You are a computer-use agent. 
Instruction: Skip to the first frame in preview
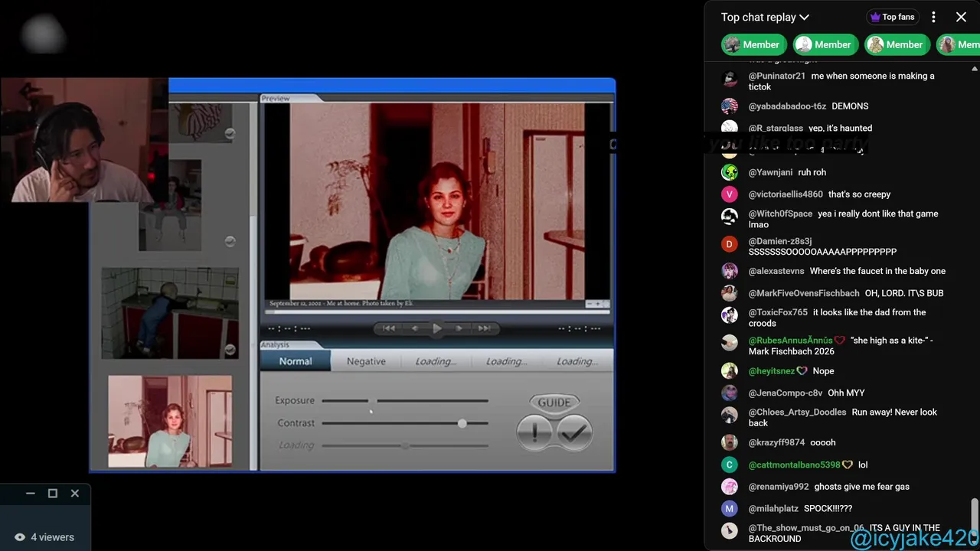pos(389,328)
